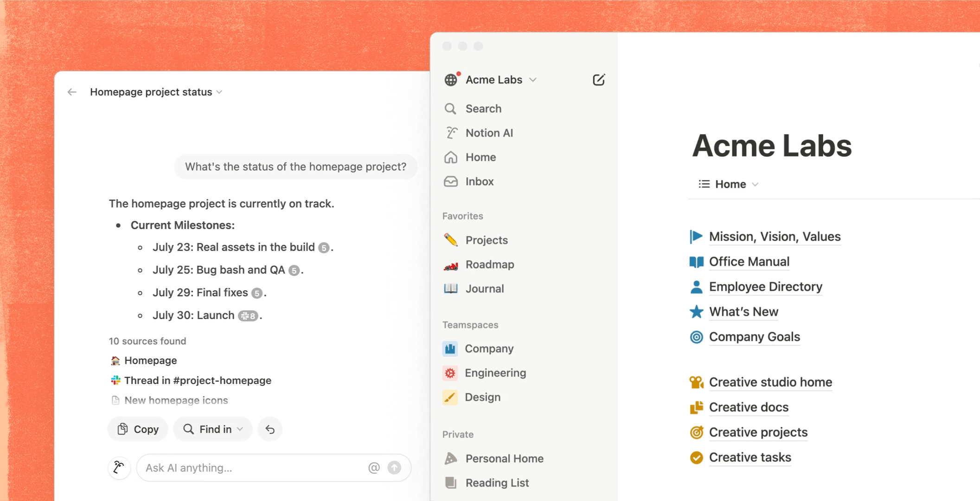Screen dimensions: 980x501
Task: Open Personal Home in Private
Action: click(505, 458)
